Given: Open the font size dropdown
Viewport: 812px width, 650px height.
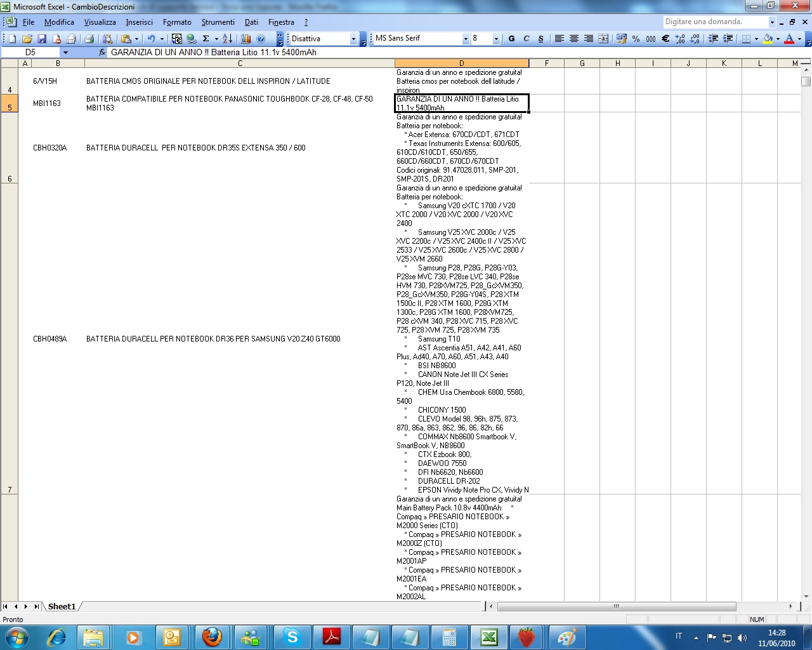Looking at the screenshot, I should tap(496, 39).
